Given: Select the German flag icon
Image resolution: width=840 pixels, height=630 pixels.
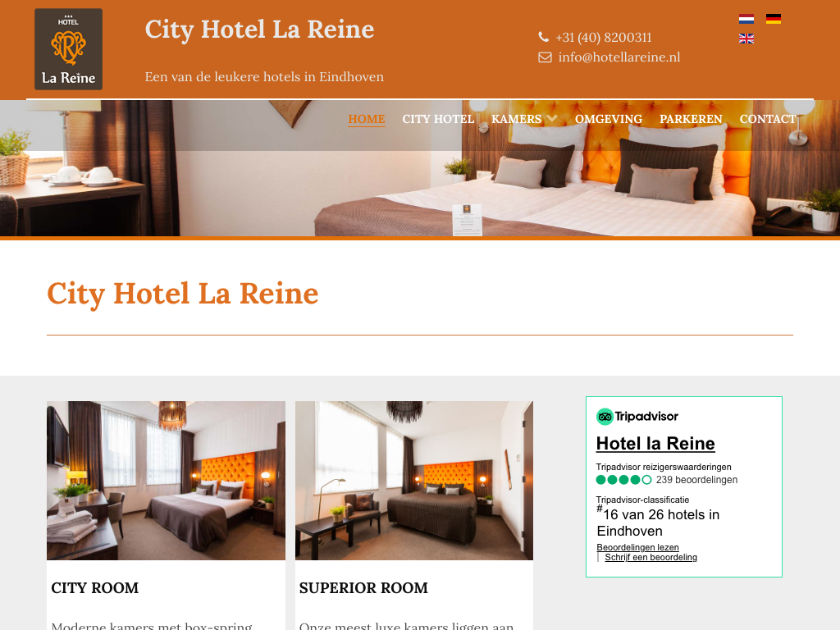Looking at the screenshot, I should (773, 20).
